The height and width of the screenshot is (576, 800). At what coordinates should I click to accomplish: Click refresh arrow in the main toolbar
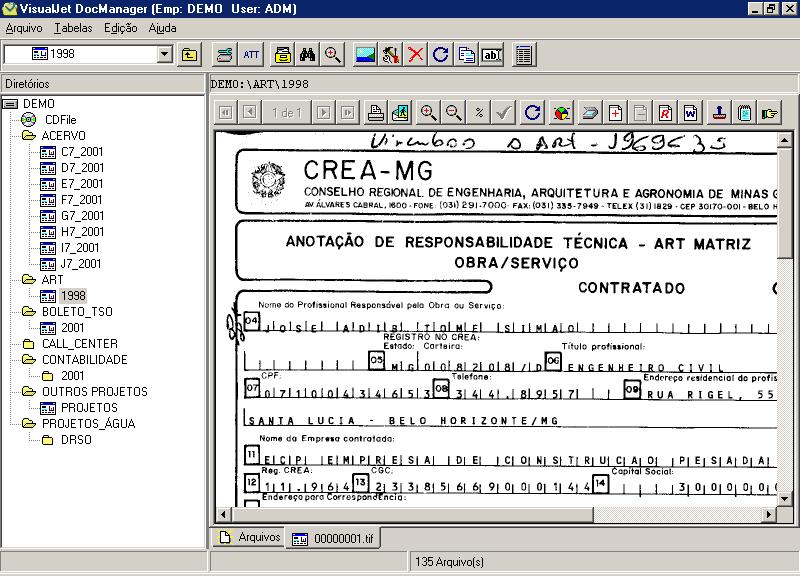coord(440,55)
